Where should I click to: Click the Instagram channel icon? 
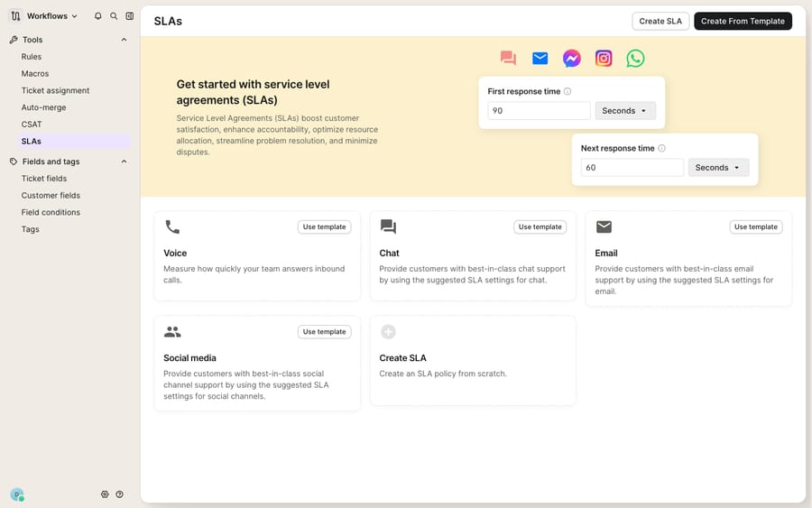pyautogui.click(x=604, y=58)
